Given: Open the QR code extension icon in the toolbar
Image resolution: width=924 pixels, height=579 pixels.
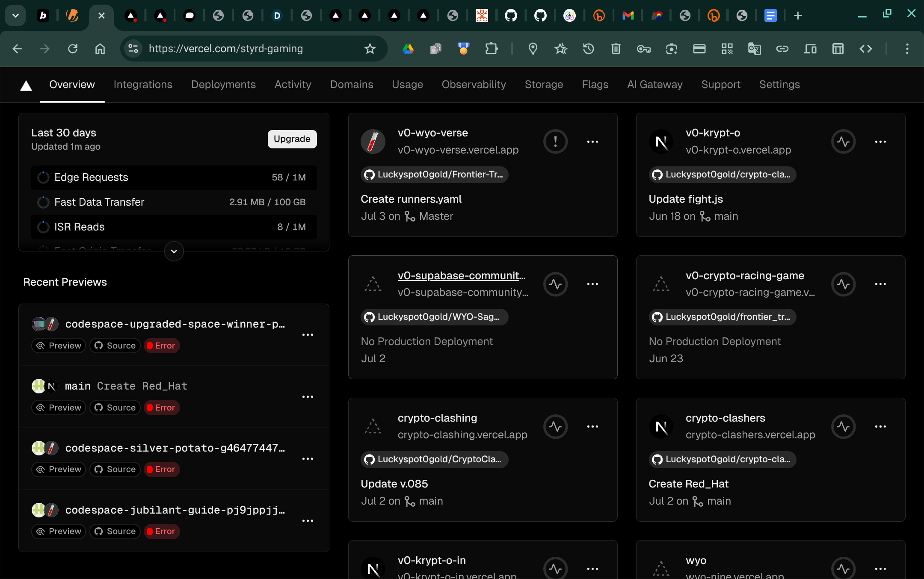Looking at the screenshot, I should [727, 49].
